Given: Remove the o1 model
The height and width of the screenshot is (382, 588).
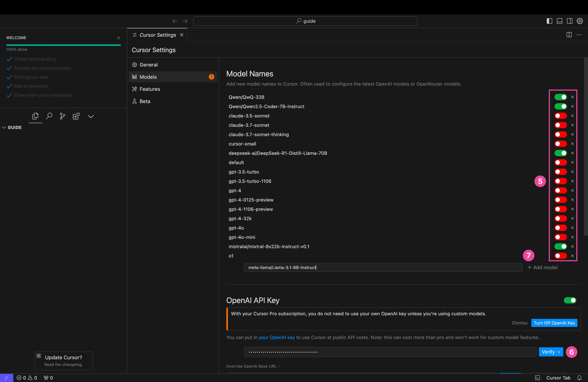Looking at the screenshot, I should click(572, 256).
